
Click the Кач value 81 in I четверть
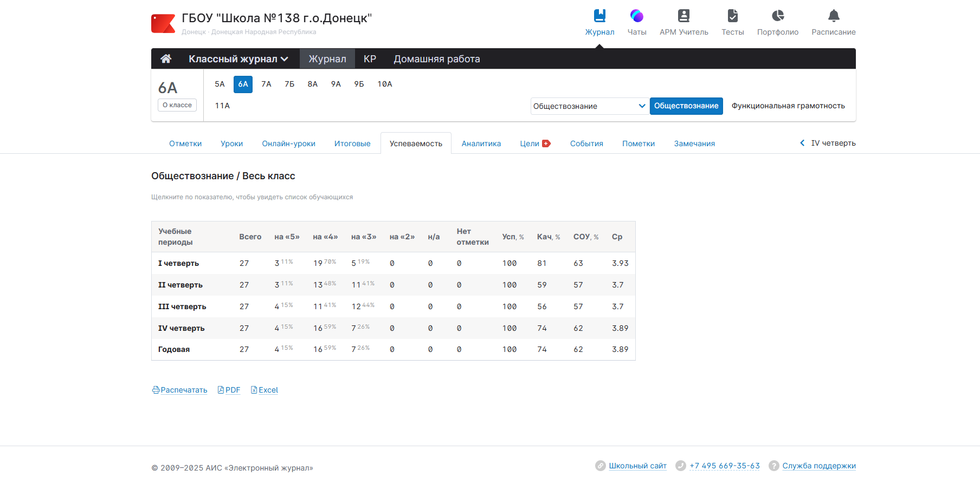(542, 263)
